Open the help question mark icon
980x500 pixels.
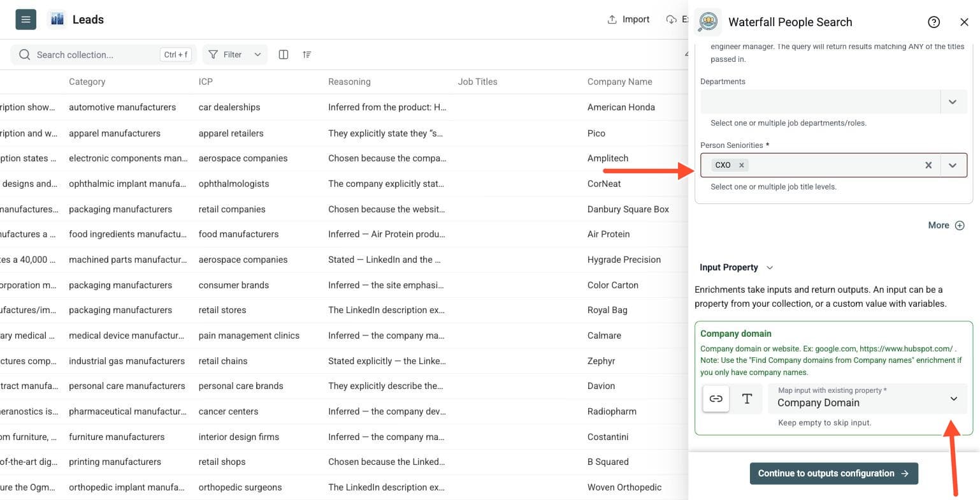pos(934,22)
